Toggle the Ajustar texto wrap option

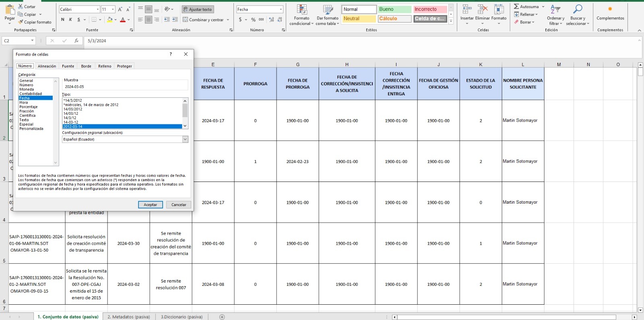198,9
